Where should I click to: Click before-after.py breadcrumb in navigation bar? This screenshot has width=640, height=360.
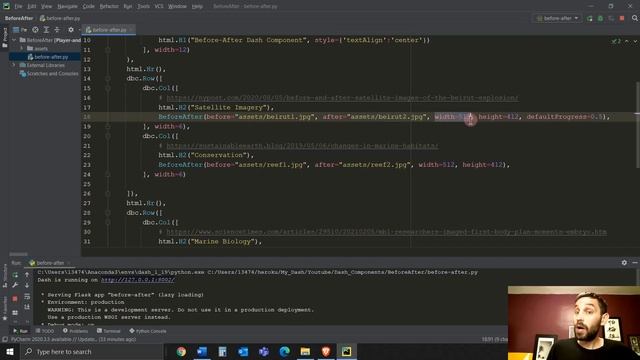click(60, 18)
